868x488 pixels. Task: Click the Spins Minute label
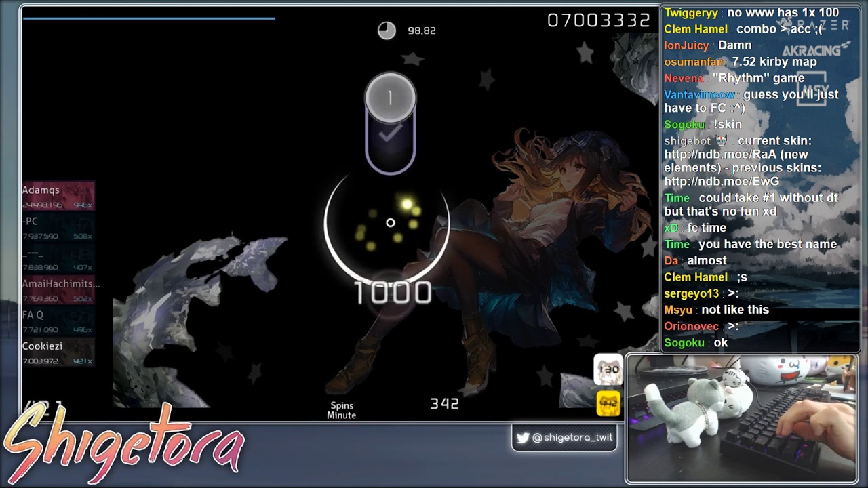pyautogui.click(x=342, y=411)
